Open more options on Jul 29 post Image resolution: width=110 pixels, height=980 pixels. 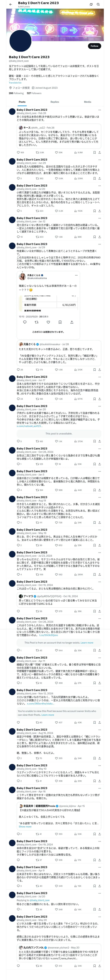coord(99,244)
